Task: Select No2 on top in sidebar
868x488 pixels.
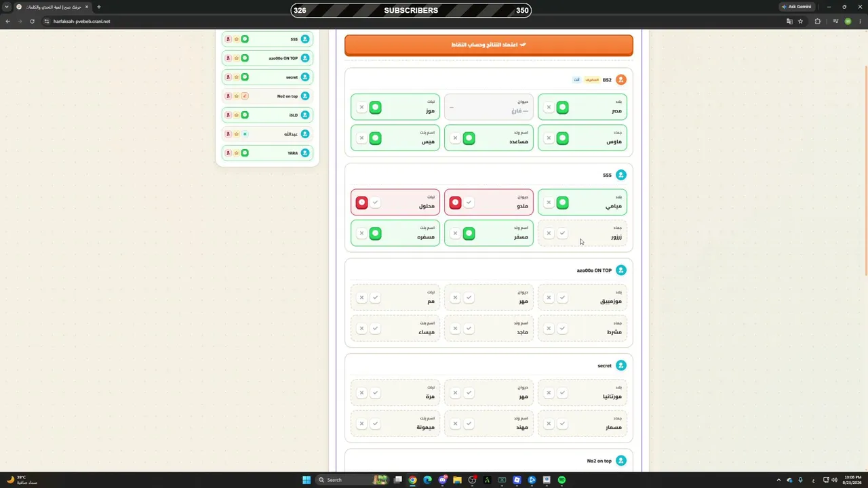Action: click(x=267, y=96)
